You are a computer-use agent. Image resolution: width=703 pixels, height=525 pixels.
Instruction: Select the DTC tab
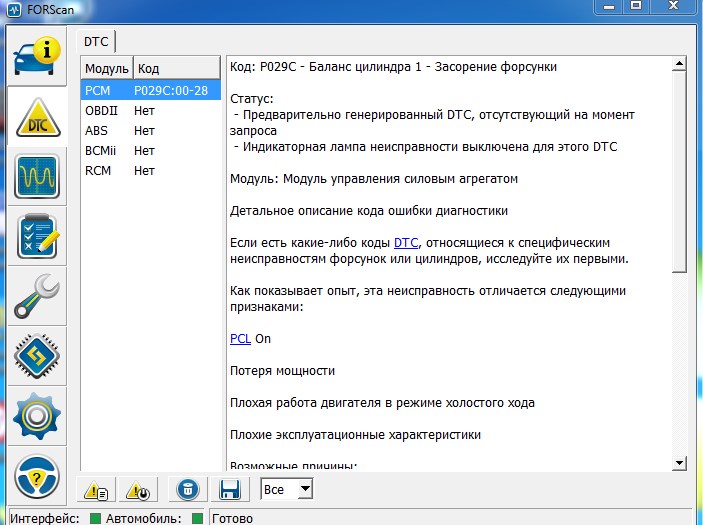tap(96, 42)
